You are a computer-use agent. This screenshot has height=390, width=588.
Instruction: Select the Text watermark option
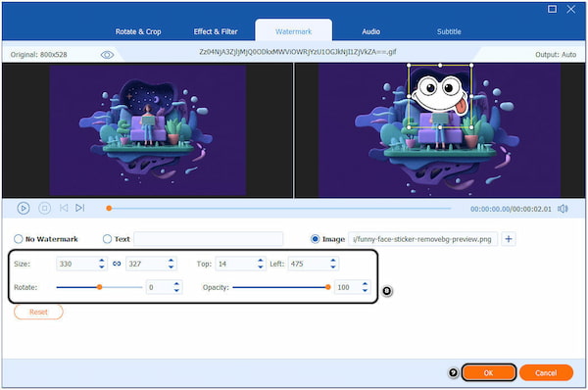point(117,239)
